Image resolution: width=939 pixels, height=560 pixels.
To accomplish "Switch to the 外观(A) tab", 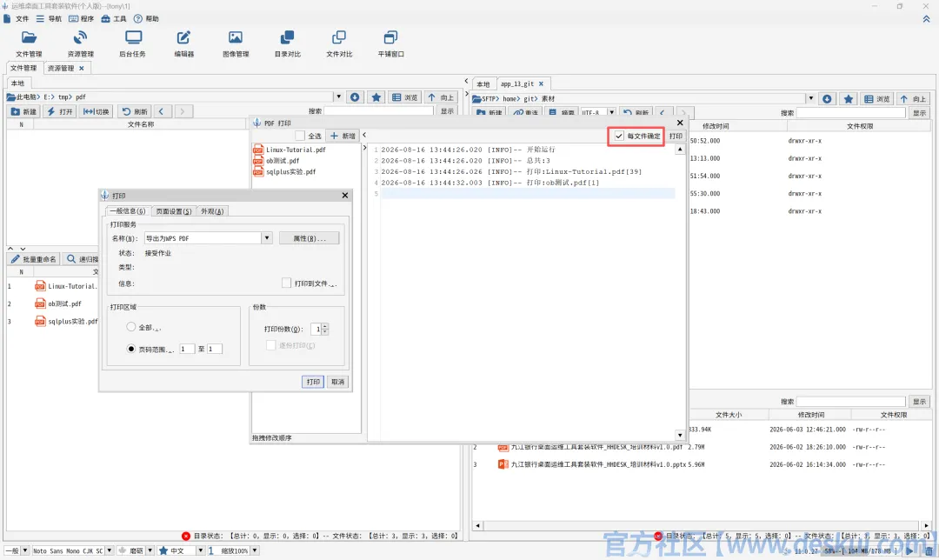I will tap(212, 210).
